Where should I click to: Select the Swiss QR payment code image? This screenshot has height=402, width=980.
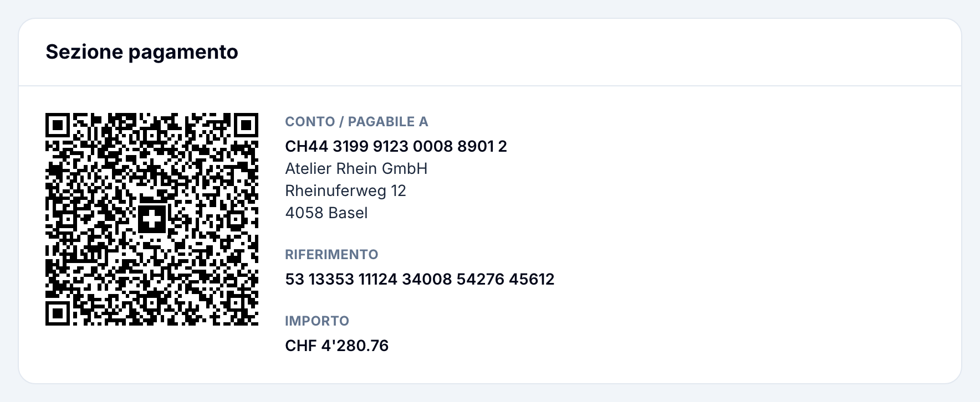point(152,219)
